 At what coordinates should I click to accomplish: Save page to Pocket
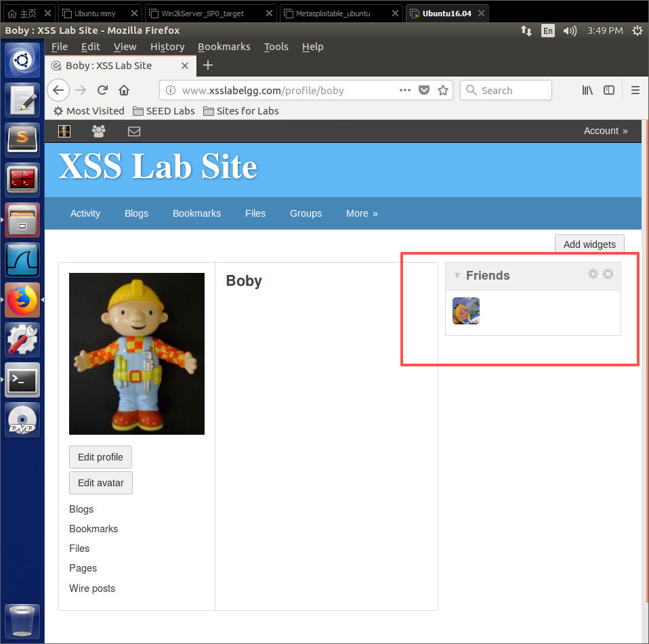click(424, 90)
